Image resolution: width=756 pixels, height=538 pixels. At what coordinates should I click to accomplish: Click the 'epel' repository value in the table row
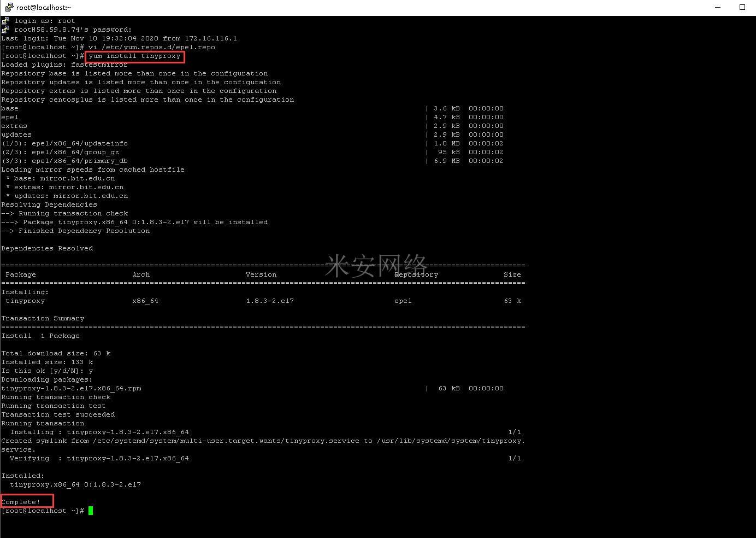[x=403, y=301]
